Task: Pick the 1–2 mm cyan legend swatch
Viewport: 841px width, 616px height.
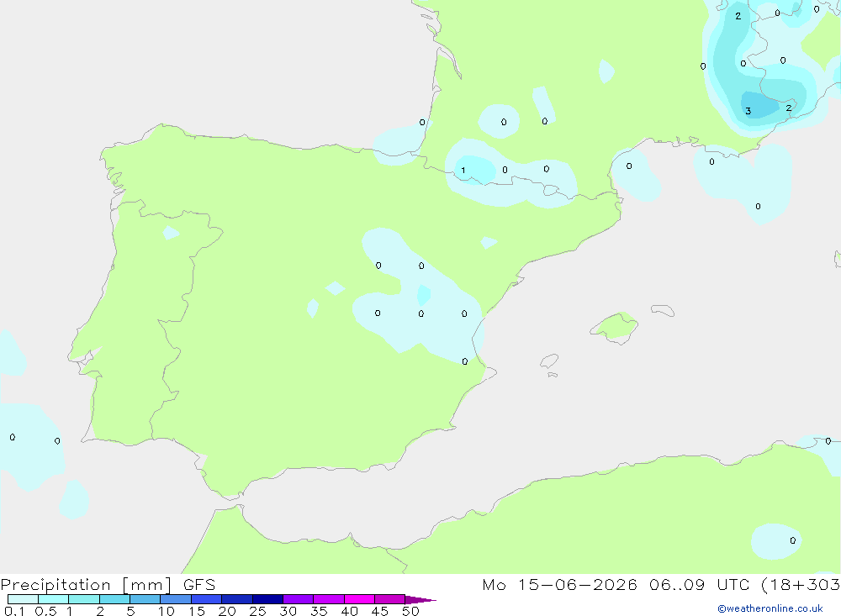Action: coord(84,599)
